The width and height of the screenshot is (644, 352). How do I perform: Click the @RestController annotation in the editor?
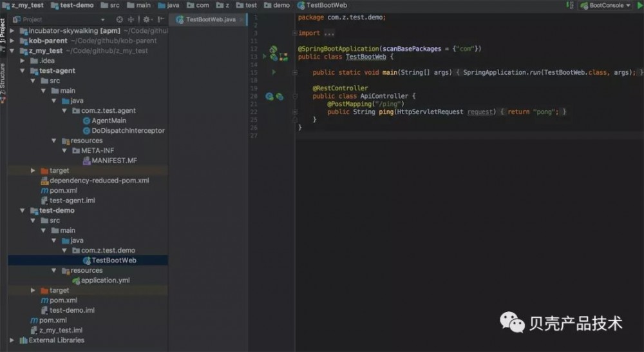[x=340, y=88]
